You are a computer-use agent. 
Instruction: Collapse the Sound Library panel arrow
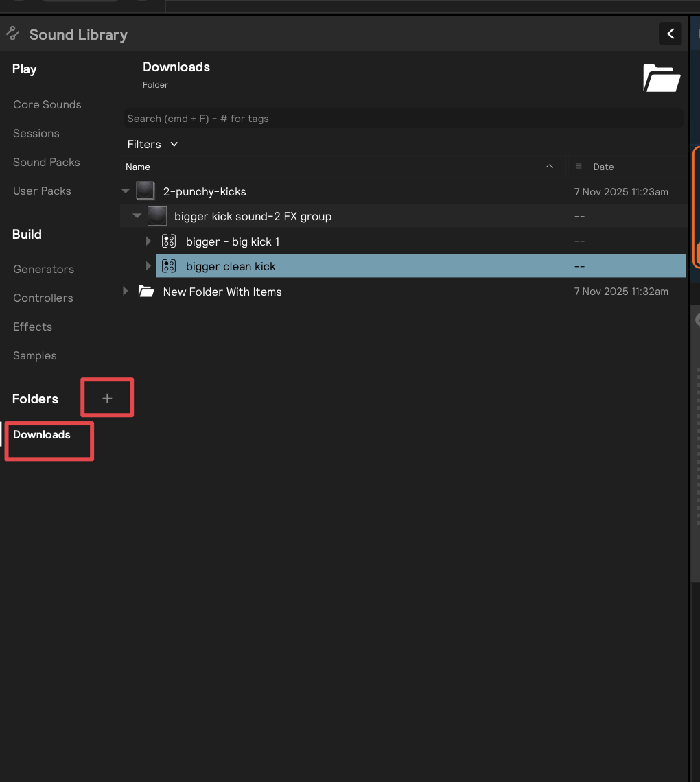tap(670, 34)
